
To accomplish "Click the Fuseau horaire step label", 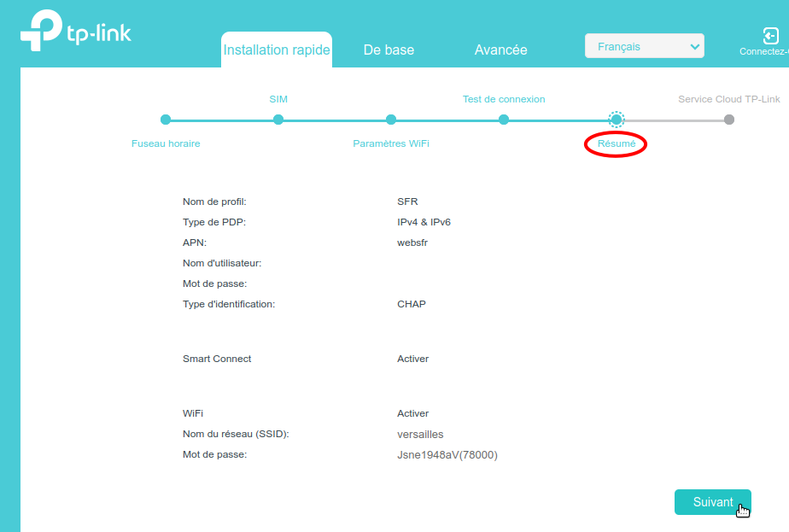I will tap(166, 143).
